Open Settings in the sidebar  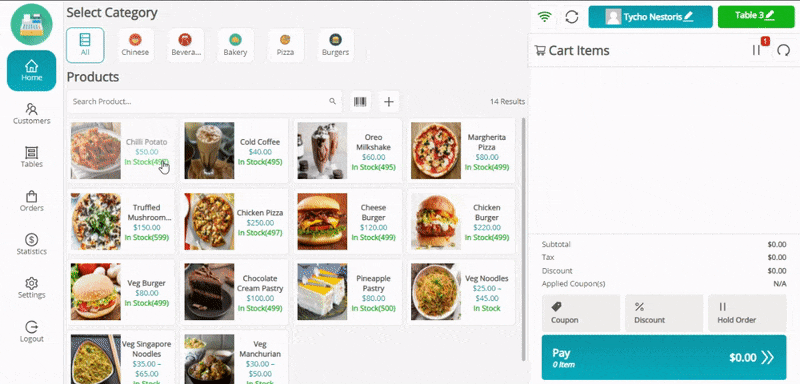(x=32, y=288)
